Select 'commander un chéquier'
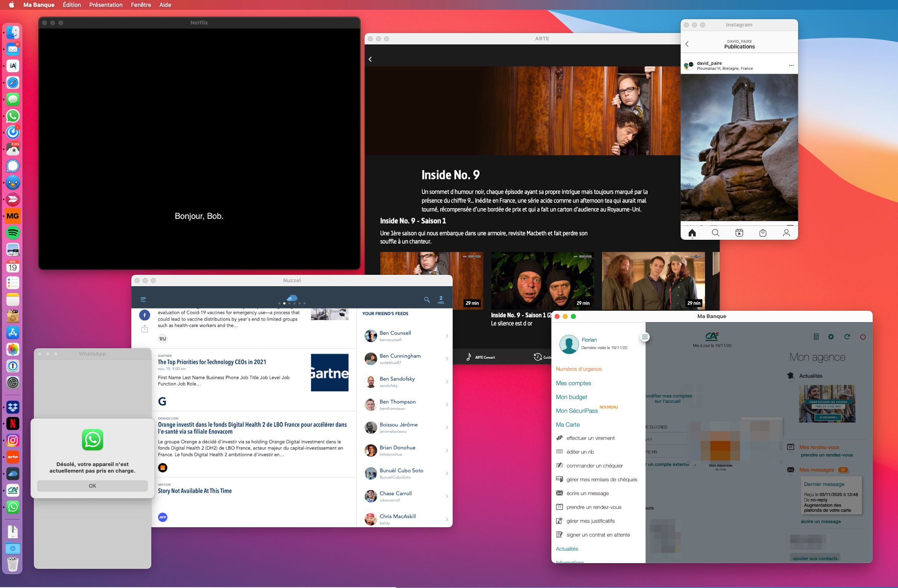The height and width of the screenshot is (588, 898). pos(595,466)
